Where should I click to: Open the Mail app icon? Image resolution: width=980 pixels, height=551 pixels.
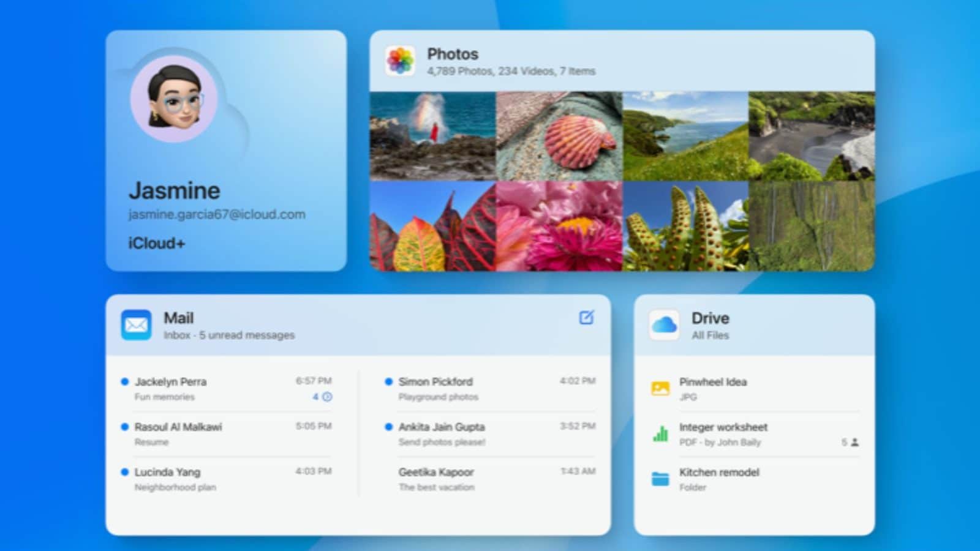(136, 325)
